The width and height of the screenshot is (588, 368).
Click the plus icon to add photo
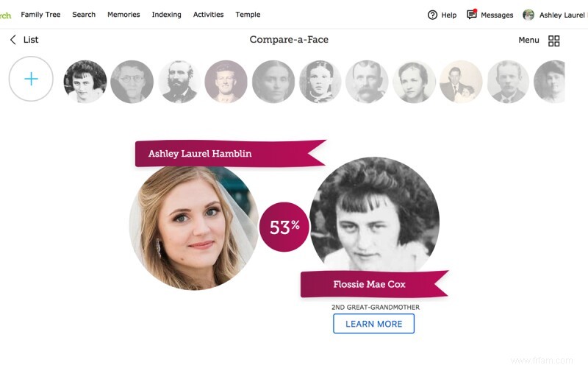pos(31,79)
